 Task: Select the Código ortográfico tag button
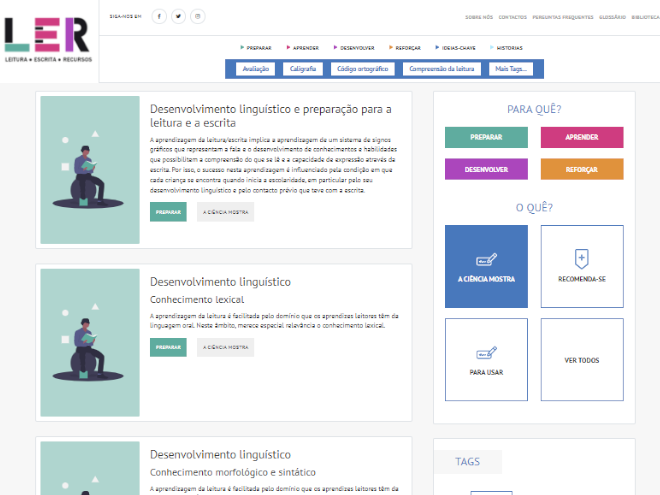click(x=362, y=69)
